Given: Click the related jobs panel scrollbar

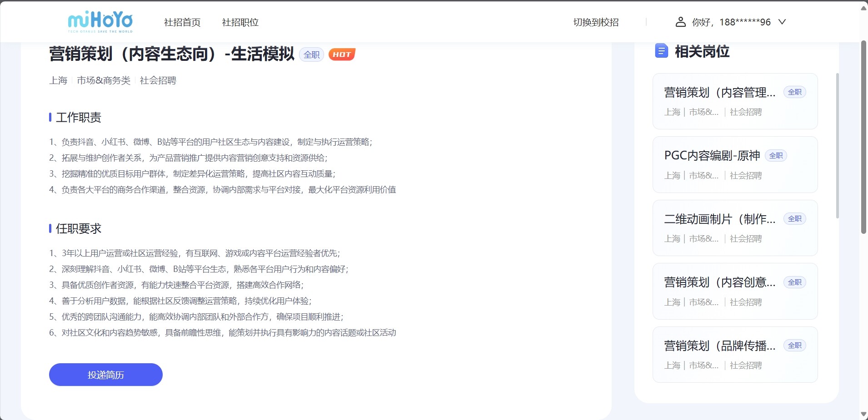Looking at the screenshot, I should click(x=837, y=145).
